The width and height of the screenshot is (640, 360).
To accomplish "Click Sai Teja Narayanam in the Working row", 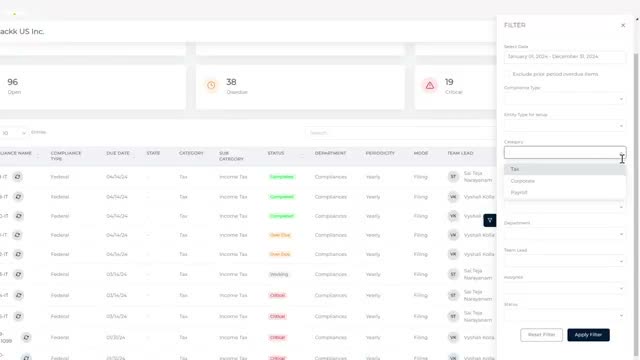I will (x=478, y=274).
